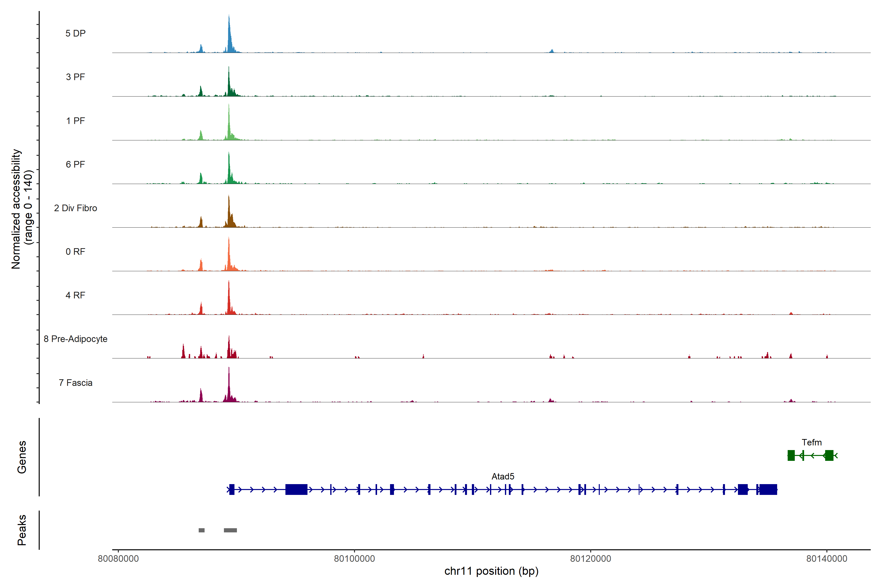The image size is (882, 588).
Task: Click the 80100000 axis tick label
Action: click(x=354, y=559)
